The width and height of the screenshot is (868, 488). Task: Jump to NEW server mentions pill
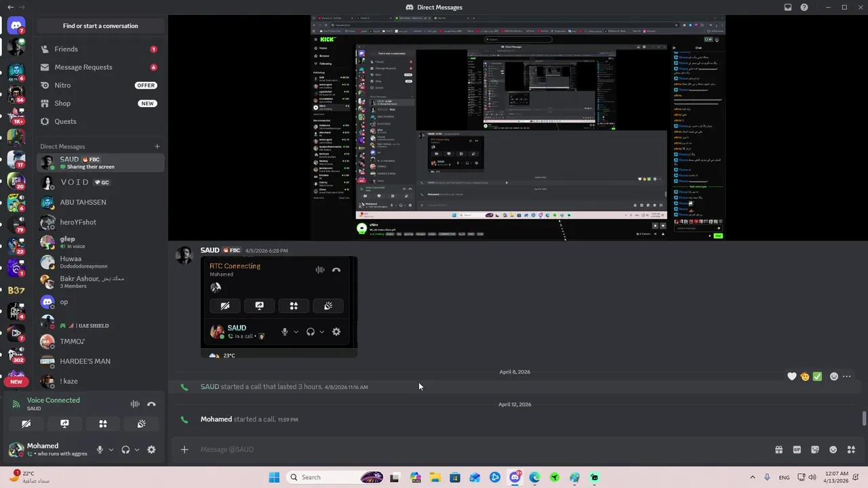pyautogui.click(x=16, y=382)
